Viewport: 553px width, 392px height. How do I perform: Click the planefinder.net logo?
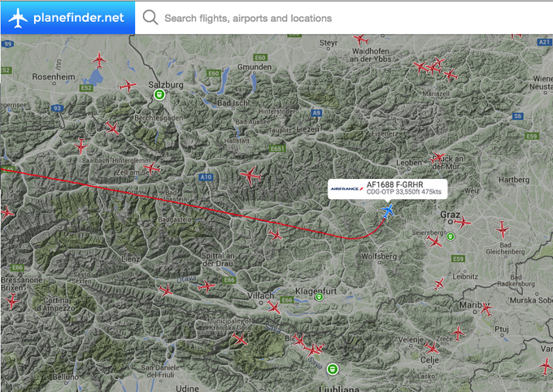pos(67,18)
